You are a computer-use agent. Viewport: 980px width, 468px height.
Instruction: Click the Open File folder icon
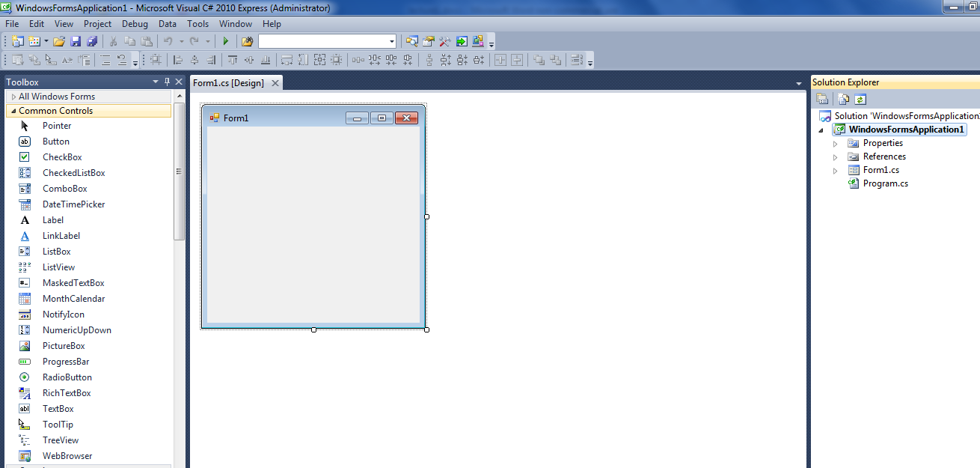[x=58, y=41]
